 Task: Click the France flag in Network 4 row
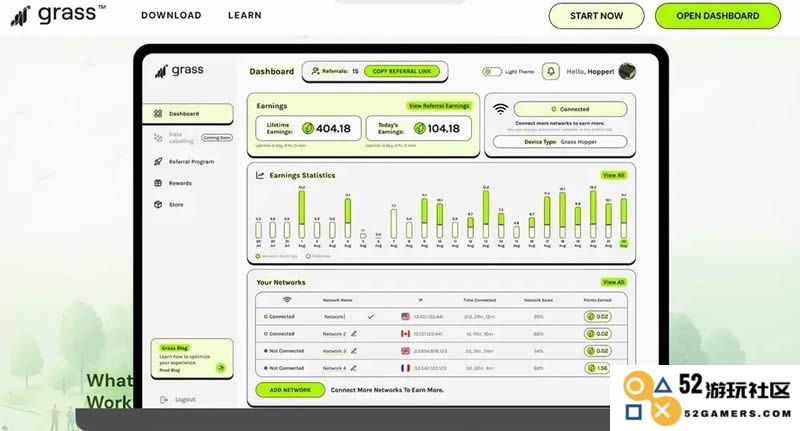(x=406, y=368)
